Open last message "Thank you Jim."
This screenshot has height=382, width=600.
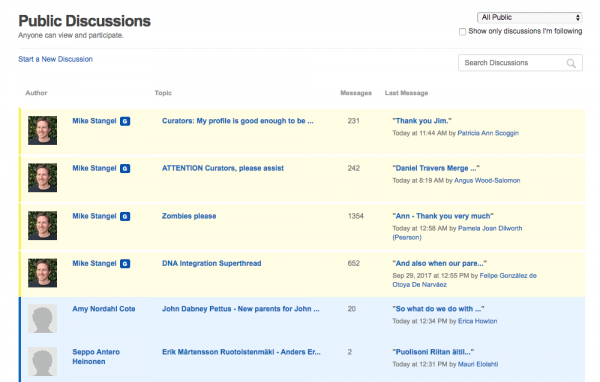point(422,121)
